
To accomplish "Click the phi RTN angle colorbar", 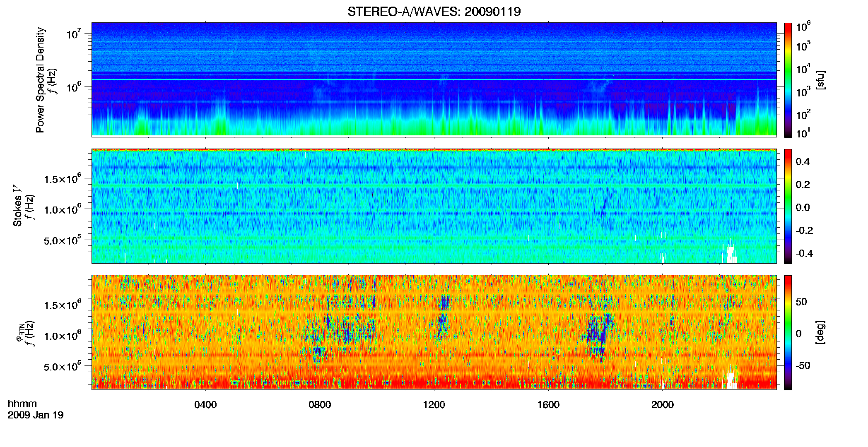I will [x=788, y=332].
